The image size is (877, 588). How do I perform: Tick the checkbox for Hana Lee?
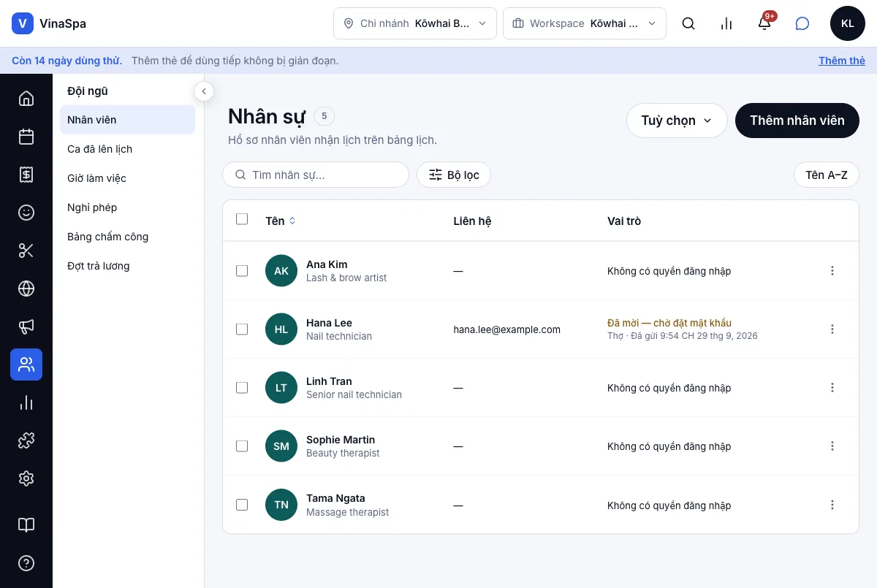coord(242,329)
